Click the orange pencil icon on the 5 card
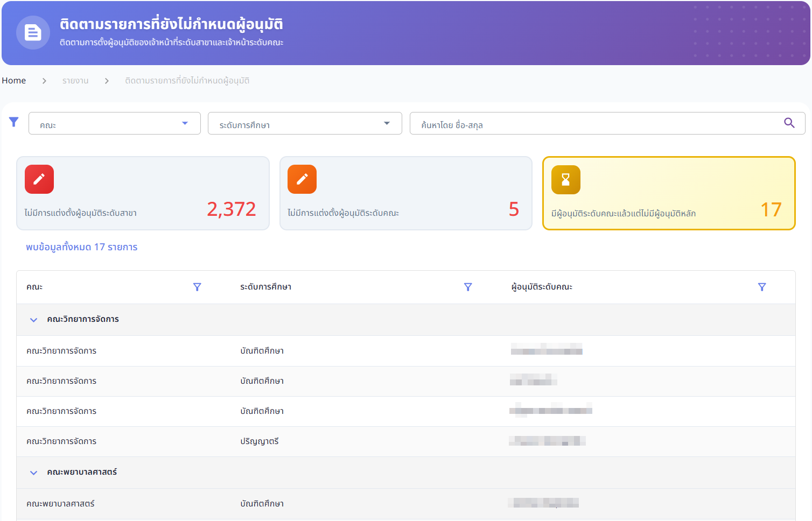This screenshot has height=521, width=812. [x=302, y=179]
